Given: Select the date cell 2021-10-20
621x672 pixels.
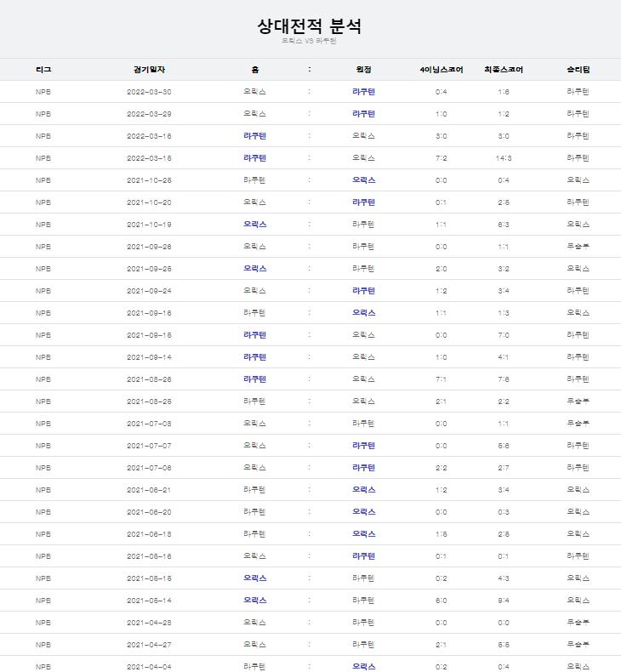Looking at the screenshot, I should click(149, 202).
